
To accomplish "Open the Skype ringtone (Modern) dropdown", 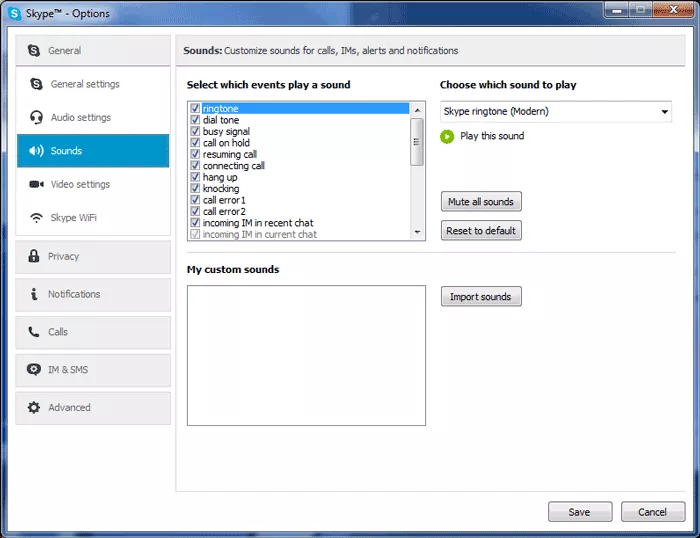I will [x=555, y=112].
